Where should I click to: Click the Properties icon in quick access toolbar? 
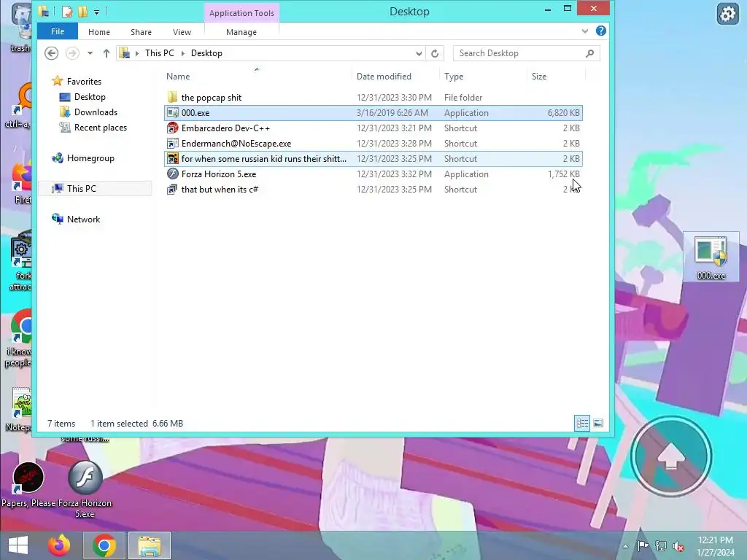(x=67, y=12)
